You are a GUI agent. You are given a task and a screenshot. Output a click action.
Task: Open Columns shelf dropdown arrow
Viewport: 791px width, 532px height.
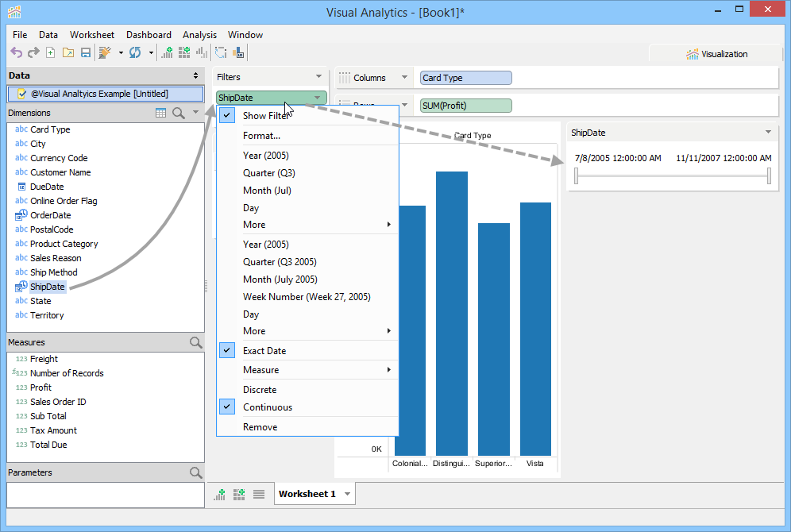(x=404, y=77)
